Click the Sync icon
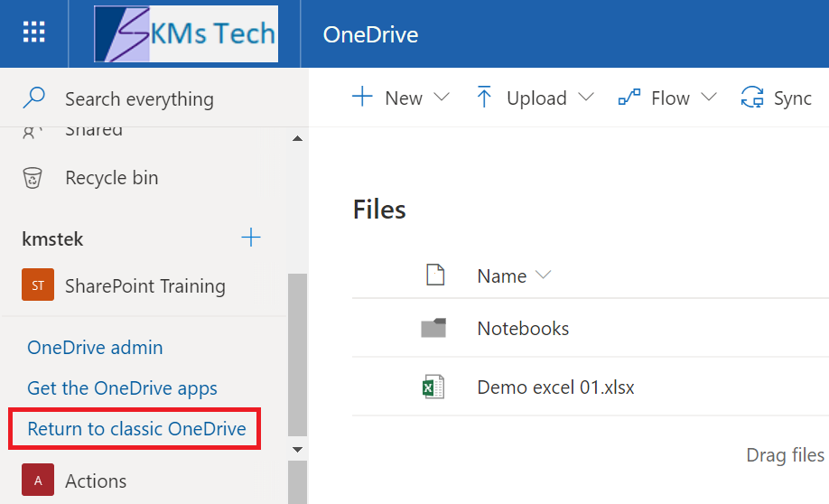Viewport: 829px width, 504px height. pos(752,98)
